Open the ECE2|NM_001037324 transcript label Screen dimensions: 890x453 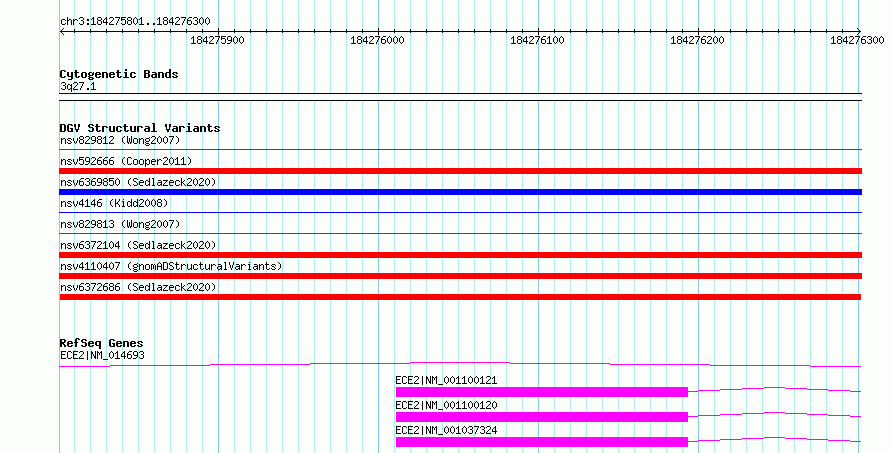point(446,430)
